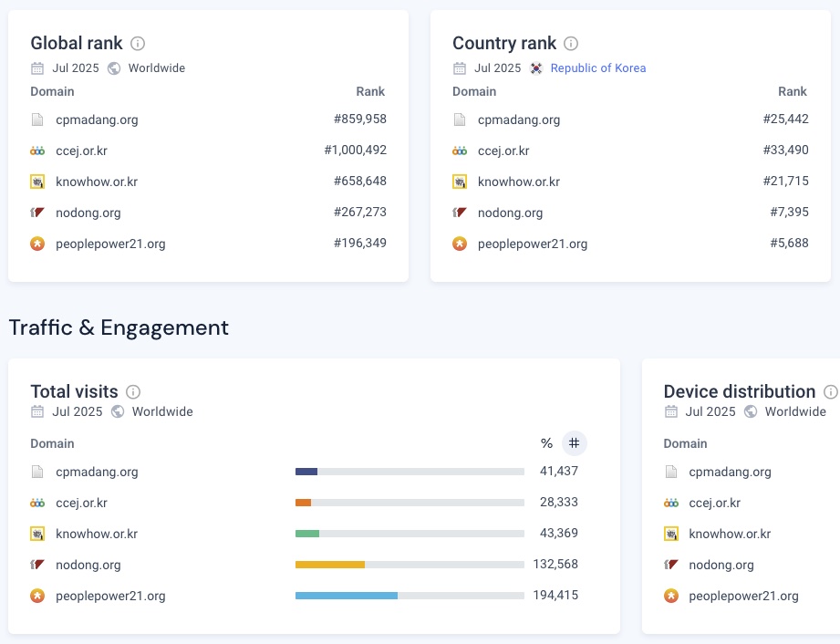Click the Korean flag icon under Country rank
840x644 pixels.
pos(536,68)
